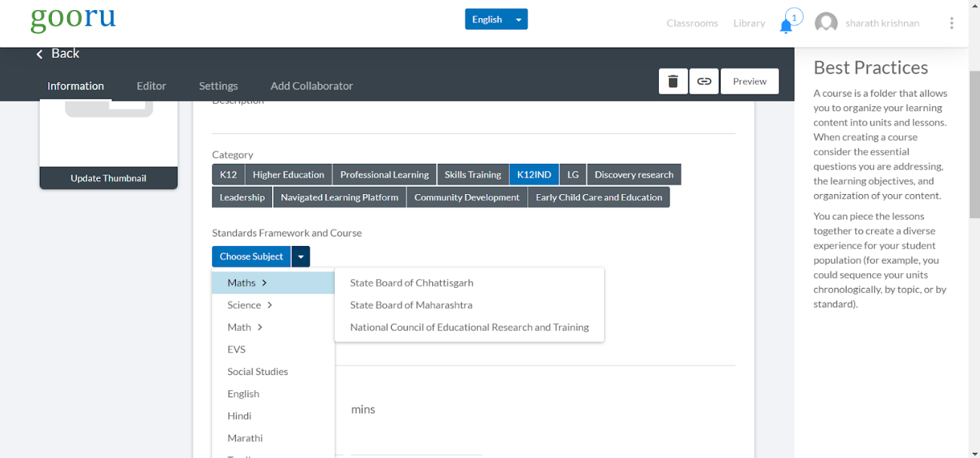980x458 pixels.
Task: Open the notification bell icon
Action: pyautogui.click(x=786, y=26)
